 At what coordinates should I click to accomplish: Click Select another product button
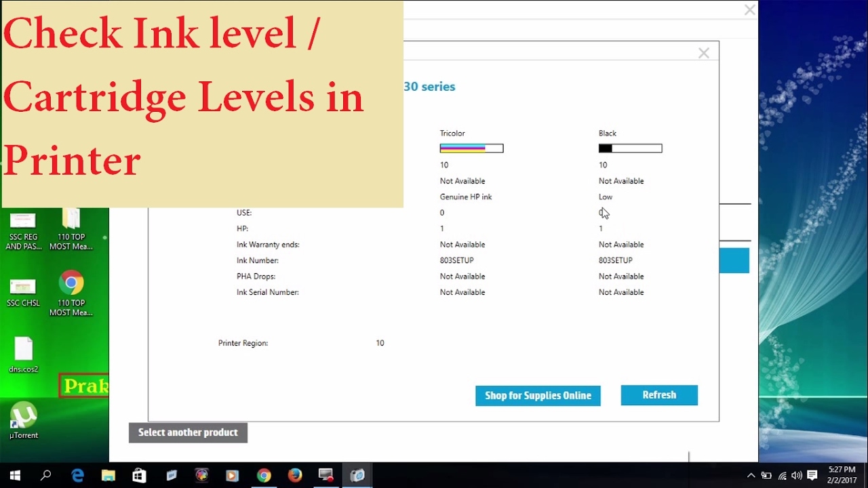click(x=188, y=432)
